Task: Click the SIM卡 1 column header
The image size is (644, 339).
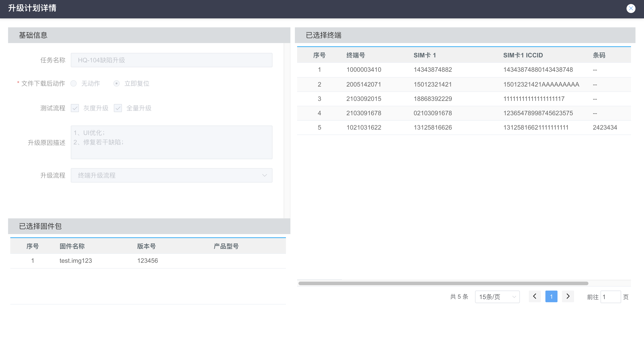Action: click(425, 55)
